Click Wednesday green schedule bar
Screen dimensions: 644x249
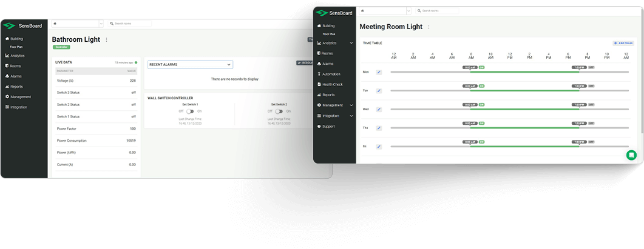(x=524, y=110)
